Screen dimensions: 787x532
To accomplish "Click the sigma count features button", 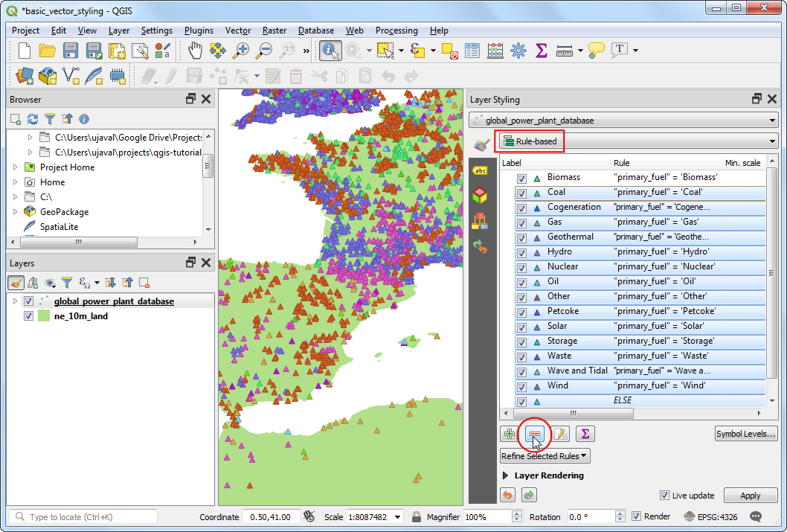I will click(585, 434).
